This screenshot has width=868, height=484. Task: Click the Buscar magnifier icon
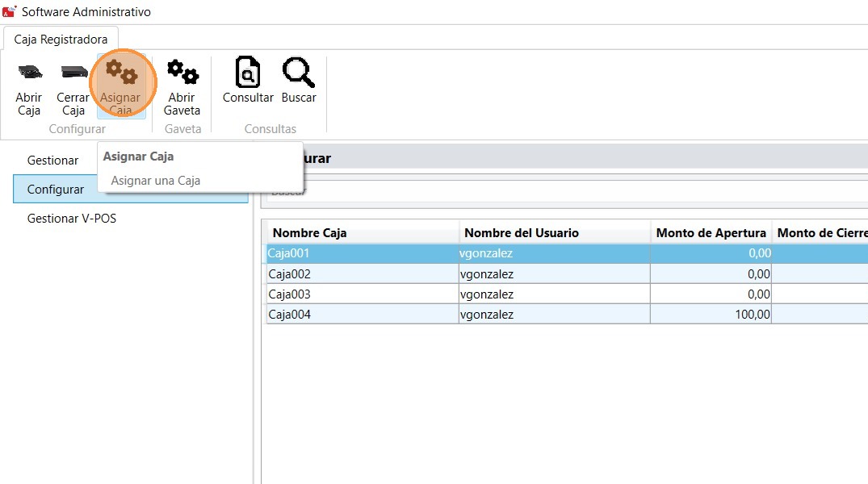click(298, 73)
